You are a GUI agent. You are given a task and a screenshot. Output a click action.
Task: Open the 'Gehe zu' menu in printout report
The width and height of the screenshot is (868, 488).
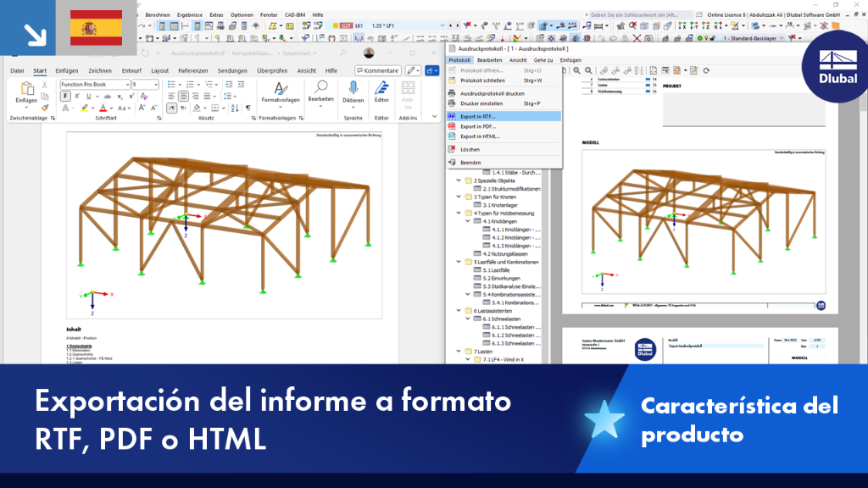tap(543, 60)
